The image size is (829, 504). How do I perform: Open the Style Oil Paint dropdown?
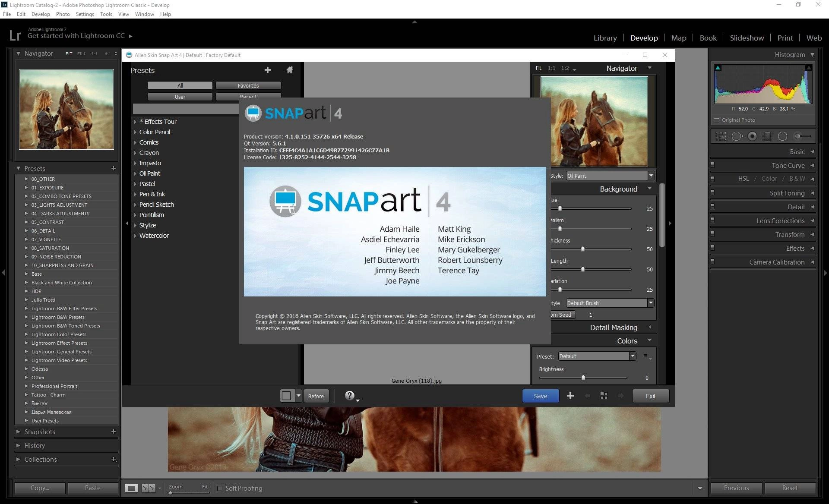tap(610, 176)
